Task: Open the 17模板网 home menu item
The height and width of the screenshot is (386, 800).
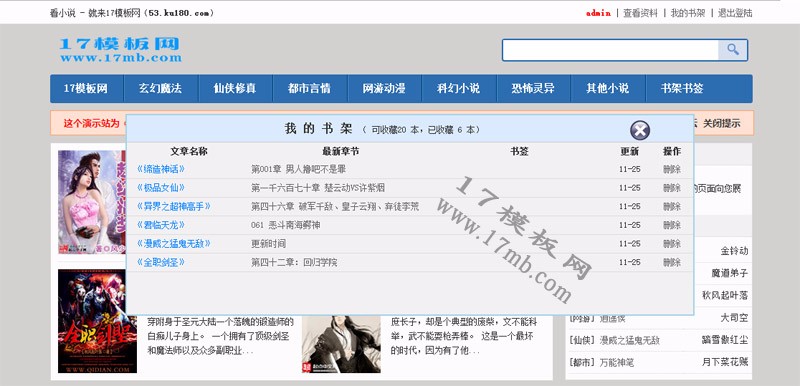Action: click(86, 89)
